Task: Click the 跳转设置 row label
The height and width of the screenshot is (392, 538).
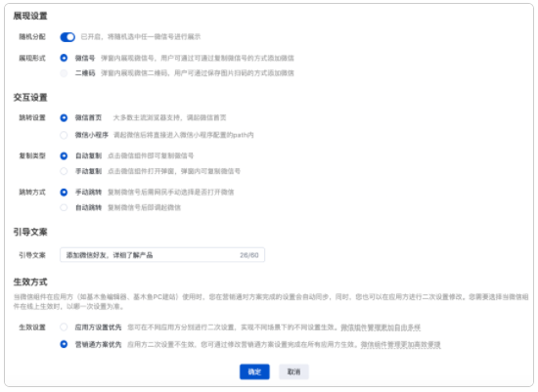Action: [x=32, y=117]
